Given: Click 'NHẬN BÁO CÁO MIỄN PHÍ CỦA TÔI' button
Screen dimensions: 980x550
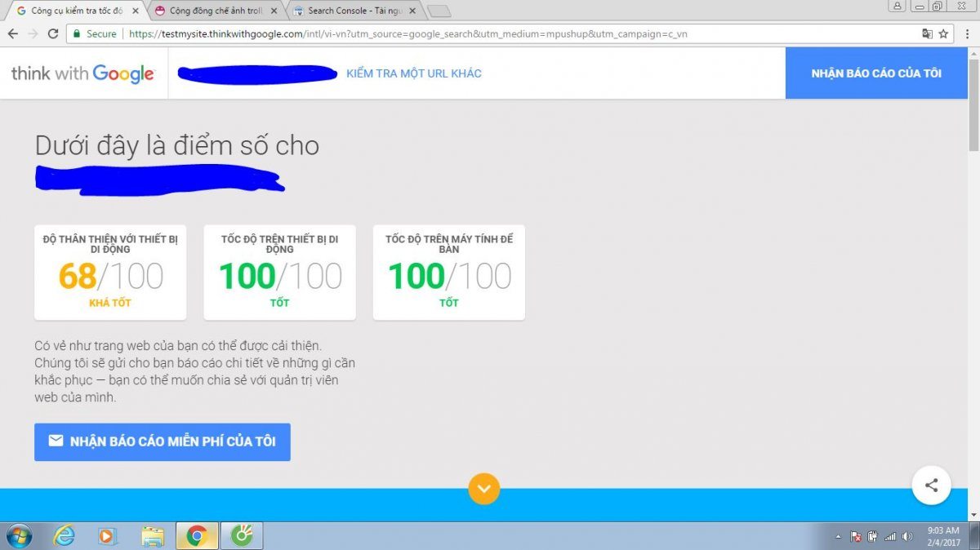Looking at the screenshot, I should point(163,441).
